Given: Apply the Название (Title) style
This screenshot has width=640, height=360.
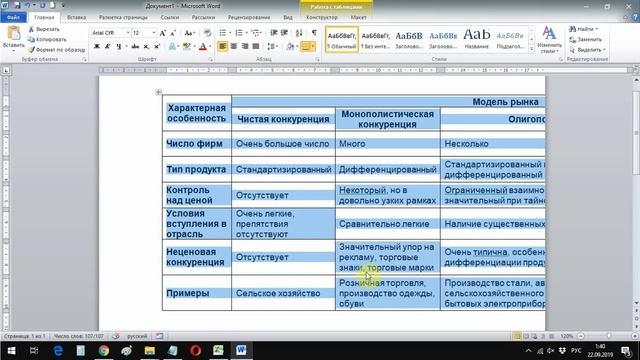Looking at the screenshot, I should point(477,40).
